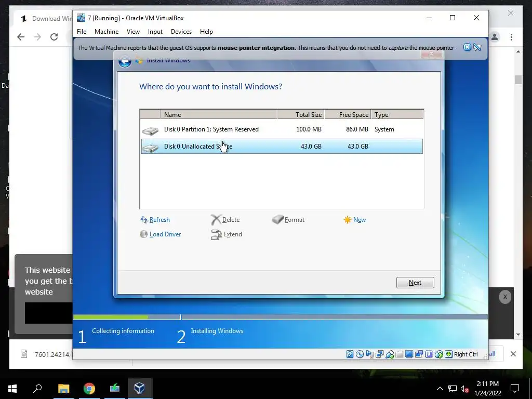This screenshot has height=399, width=532.
Task: Click the CPU virtualization status icon
Action: [429, 354]
